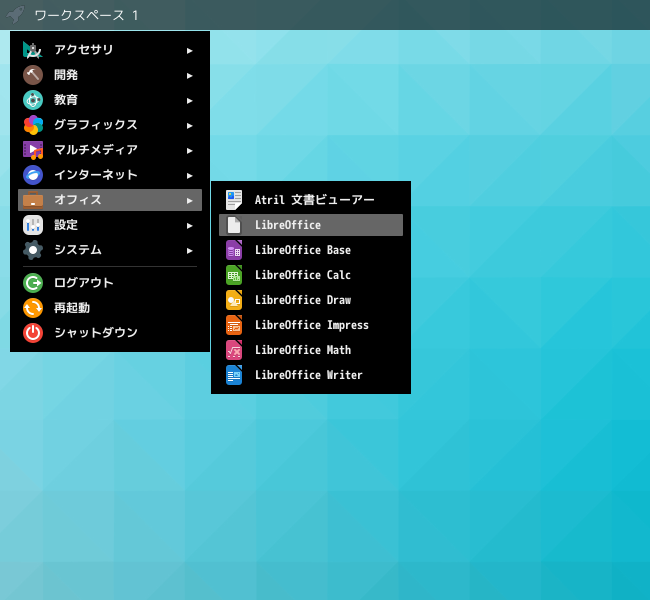Expand the アクセサリ submenu arrow
Screen dimensions: 650x600
click(189, 51)
